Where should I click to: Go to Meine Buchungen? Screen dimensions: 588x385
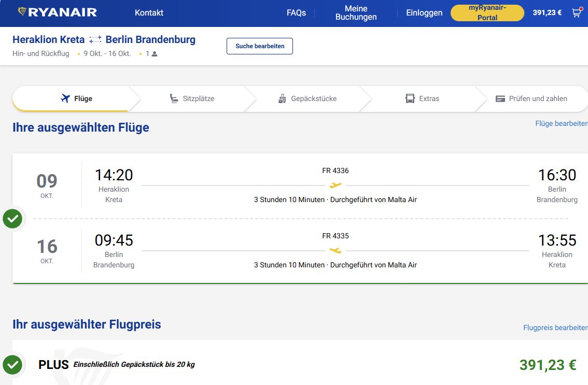(356, 13)
